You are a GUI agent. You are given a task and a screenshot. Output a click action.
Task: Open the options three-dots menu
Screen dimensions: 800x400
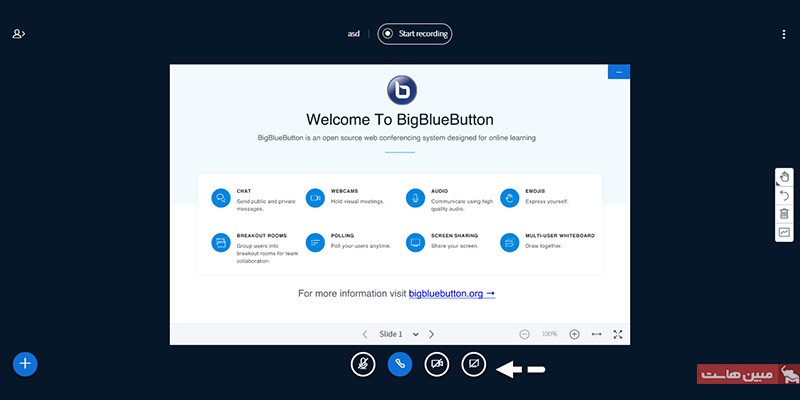[784, 34]
